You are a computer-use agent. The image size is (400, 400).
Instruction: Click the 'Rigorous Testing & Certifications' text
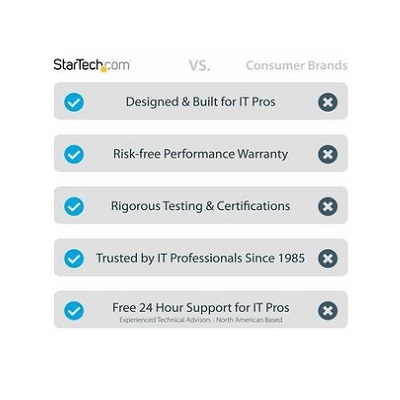point(200,206)
